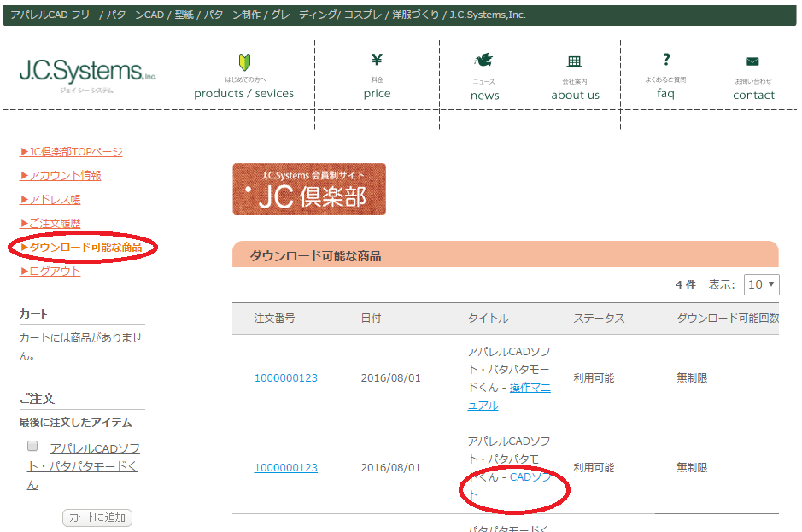Open アカウント情報 in sidebar

pyautogui.click(x=61, y=175)
